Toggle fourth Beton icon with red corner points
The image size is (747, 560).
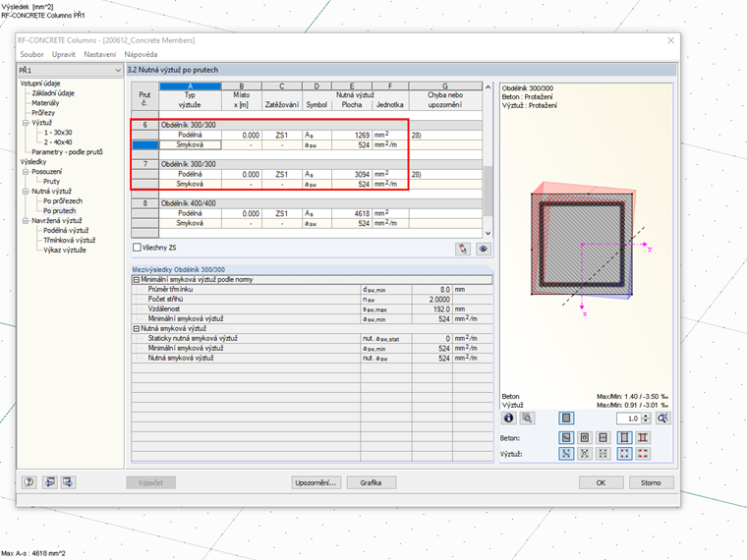[624, 437]
